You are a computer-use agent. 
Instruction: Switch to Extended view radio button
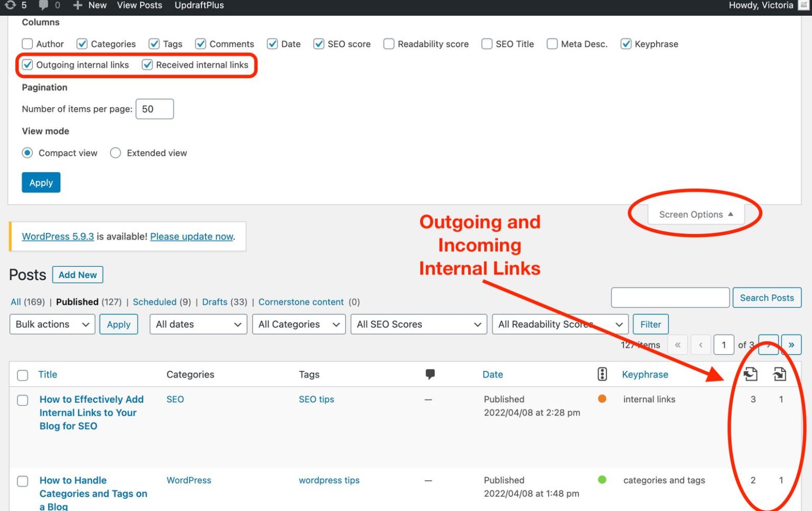click(115, 153)
